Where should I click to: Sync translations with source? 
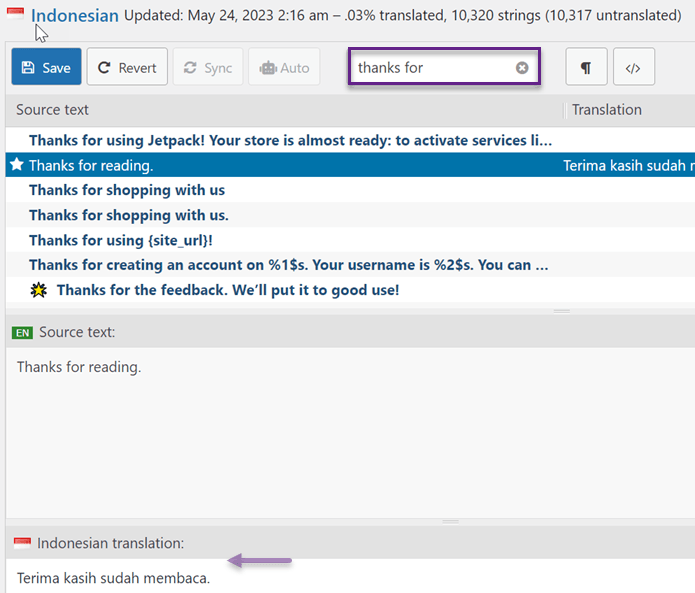point(208,67)
